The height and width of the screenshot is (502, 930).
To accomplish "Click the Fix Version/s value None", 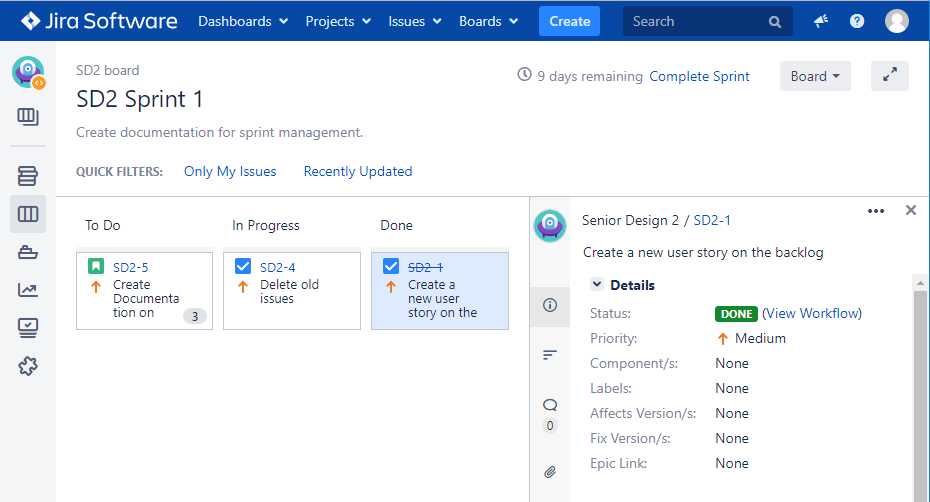I will [732, 438].
